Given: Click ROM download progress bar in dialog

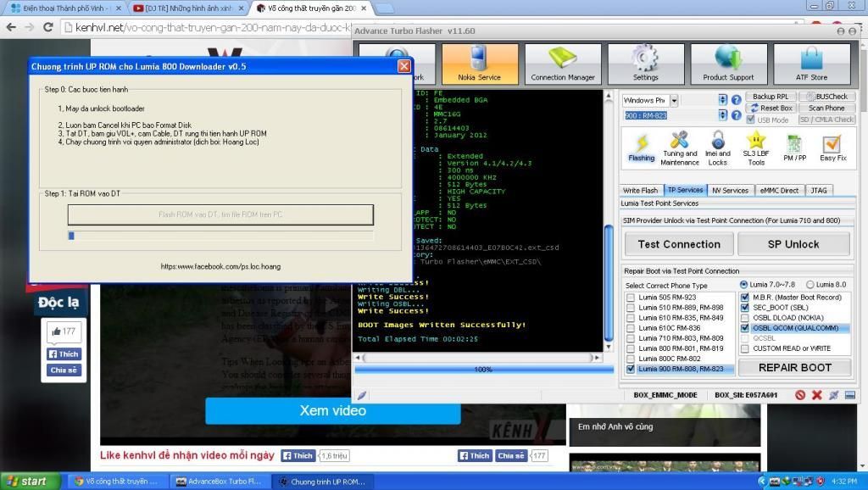Looking at the screenshot, I should tap(220, 236).
